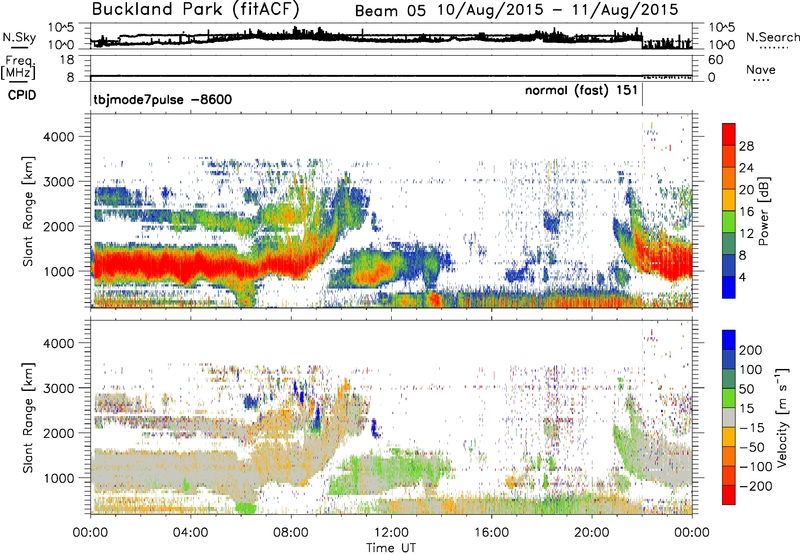The width and height of the screenshot is (800, 554).
Task: Click the Power panel "Slant Range [km]" label
Action: [x=28, y=211]
